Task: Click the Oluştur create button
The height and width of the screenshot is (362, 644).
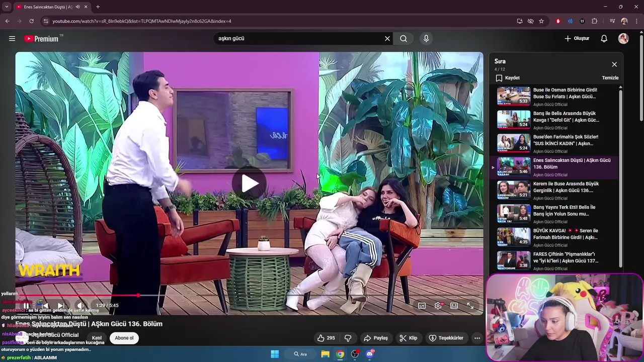Action: (x=577, y=38)
